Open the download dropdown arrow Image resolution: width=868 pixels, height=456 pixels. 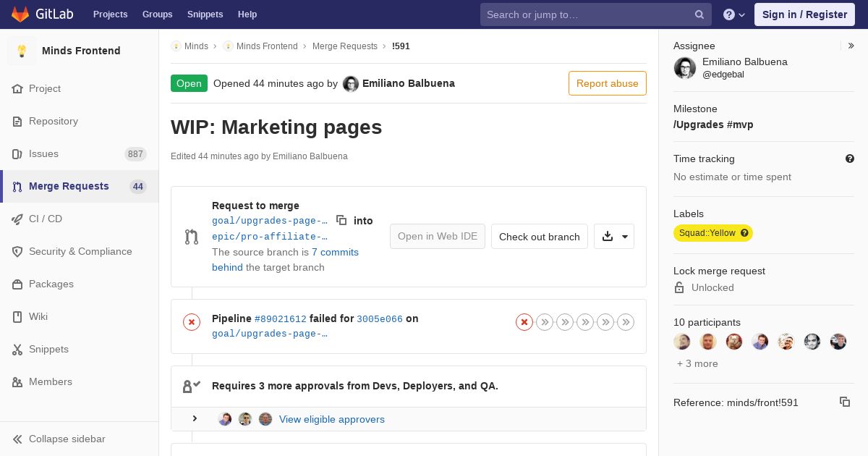(x=624, y=237)
